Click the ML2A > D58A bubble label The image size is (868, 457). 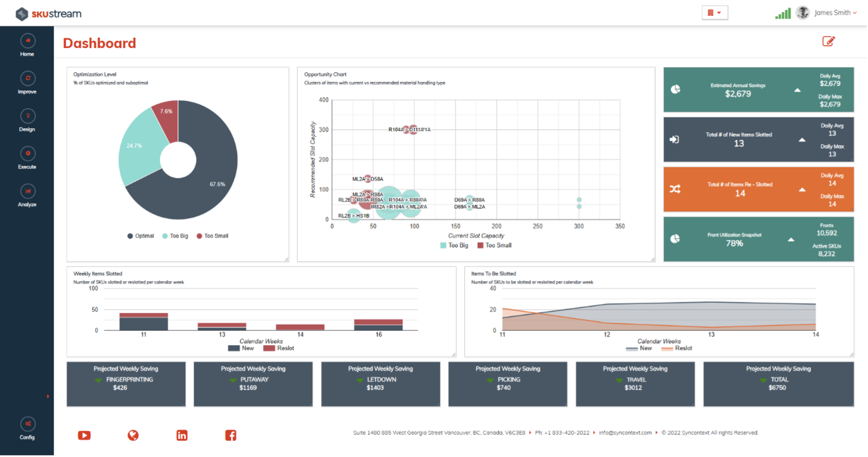click(368, 179)
